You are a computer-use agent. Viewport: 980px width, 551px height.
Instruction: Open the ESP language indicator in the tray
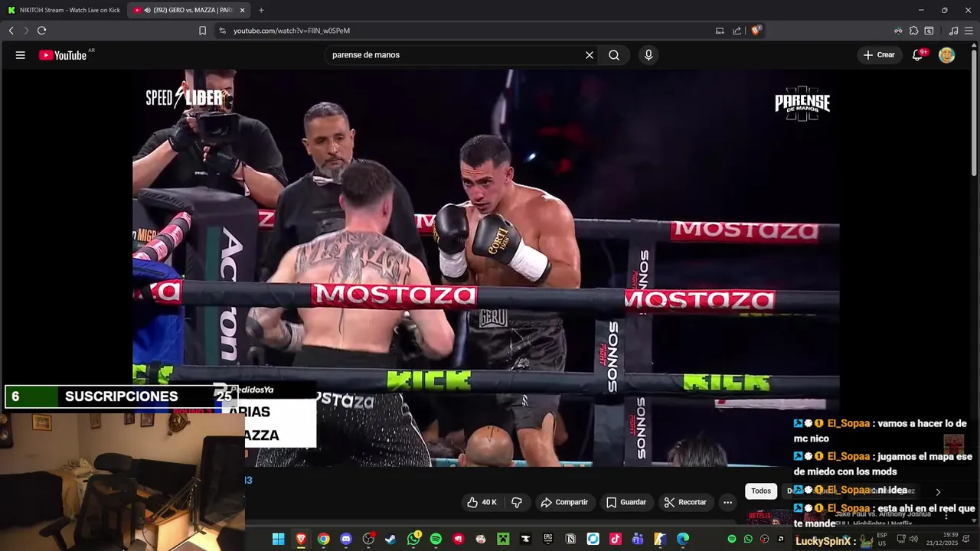882,539
